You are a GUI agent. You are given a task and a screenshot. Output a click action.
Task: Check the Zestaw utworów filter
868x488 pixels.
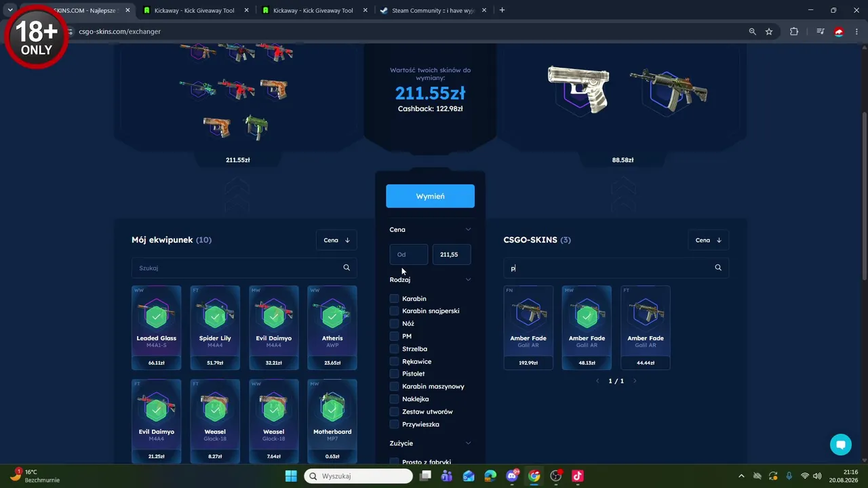click(394, 412)
